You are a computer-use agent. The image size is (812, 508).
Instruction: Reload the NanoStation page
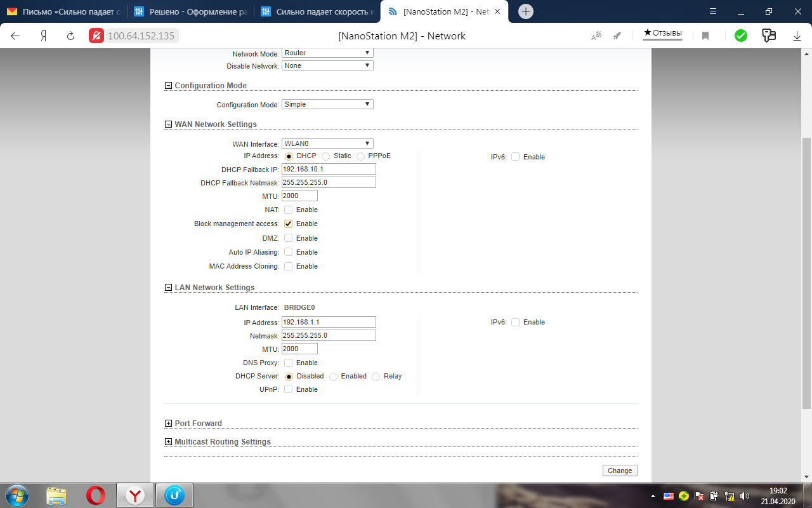click(71, 36)
